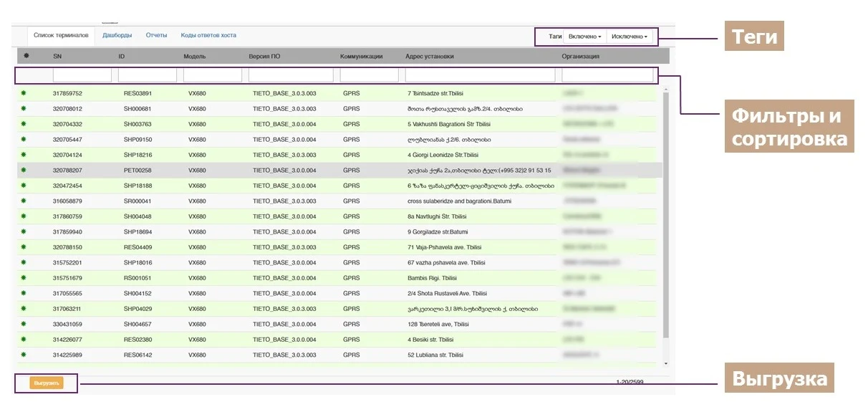This screenshot has height=402, width=868.
Task: Click status icon for terminal 320708012
Action: tap(24, 109)
